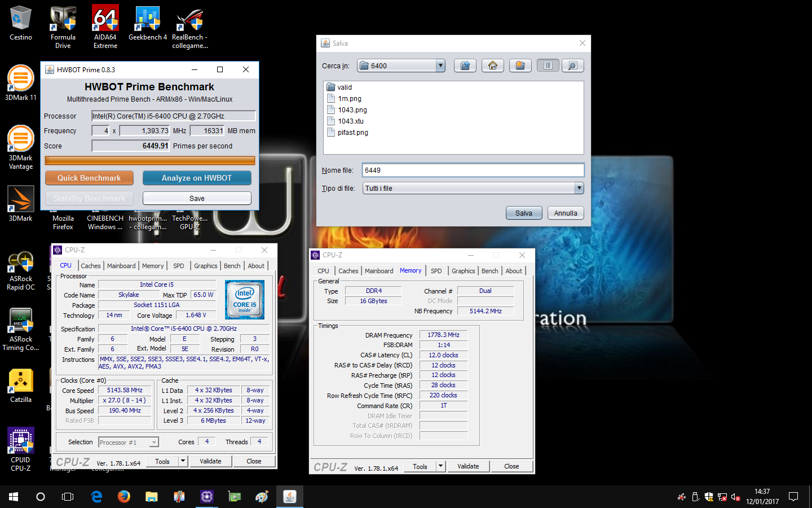Viewport: 812px width, 508px height.
Task: Open the Windows Start menu
Action: pos(14,497)
